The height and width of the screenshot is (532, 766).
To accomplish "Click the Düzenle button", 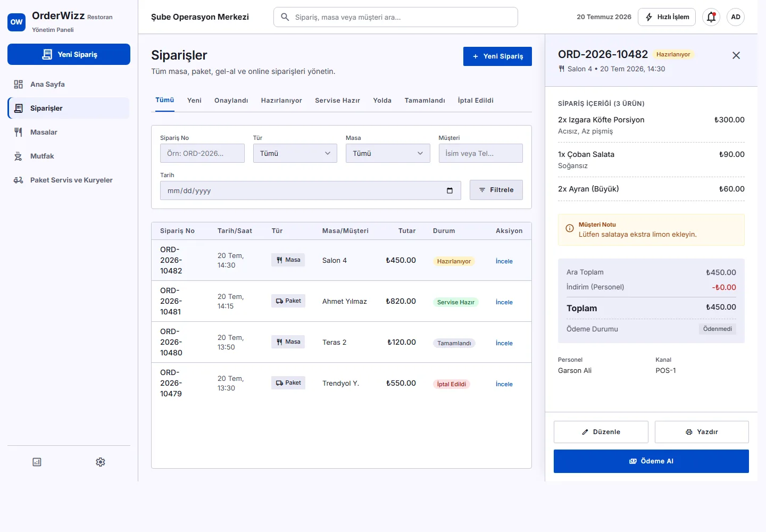I will click(601, 432).
